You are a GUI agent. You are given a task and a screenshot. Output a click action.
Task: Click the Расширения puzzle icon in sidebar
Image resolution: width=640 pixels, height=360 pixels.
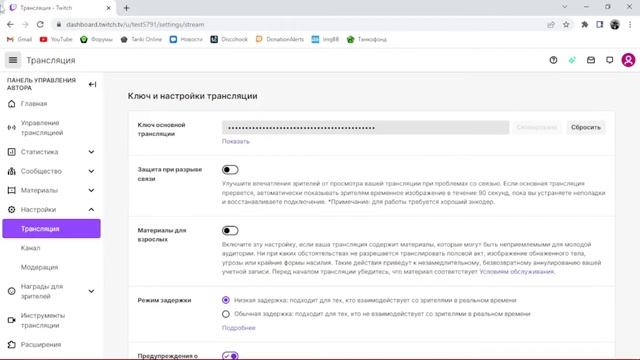tap(11, 344)
